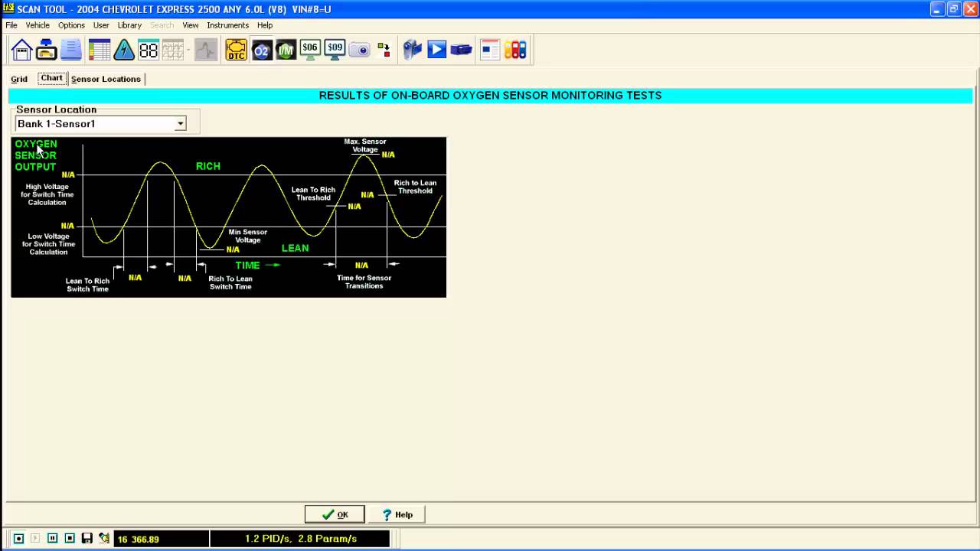The height and width of the screenshot is (551, 980).
Task: Open the User menu
Action: [101, 25]
